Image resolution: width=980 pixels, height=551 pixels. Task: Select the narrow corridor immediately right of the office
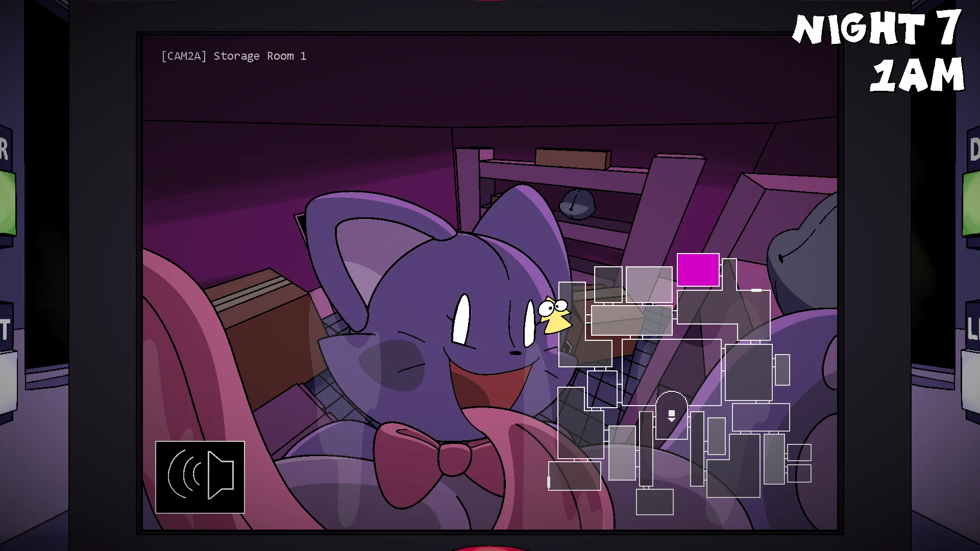pyautogui.click(x=697, y=448)
